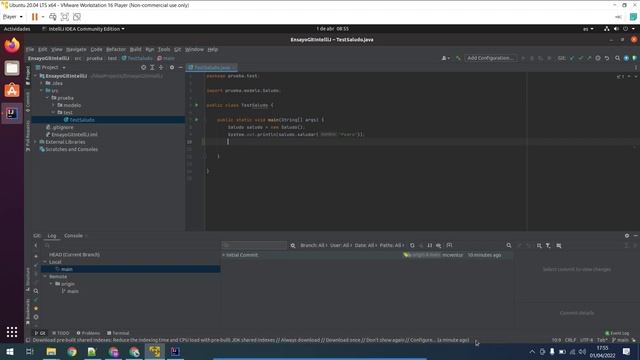
Task: Open Ubuntu Software from the dock
Action: click(x=12, y=90)
